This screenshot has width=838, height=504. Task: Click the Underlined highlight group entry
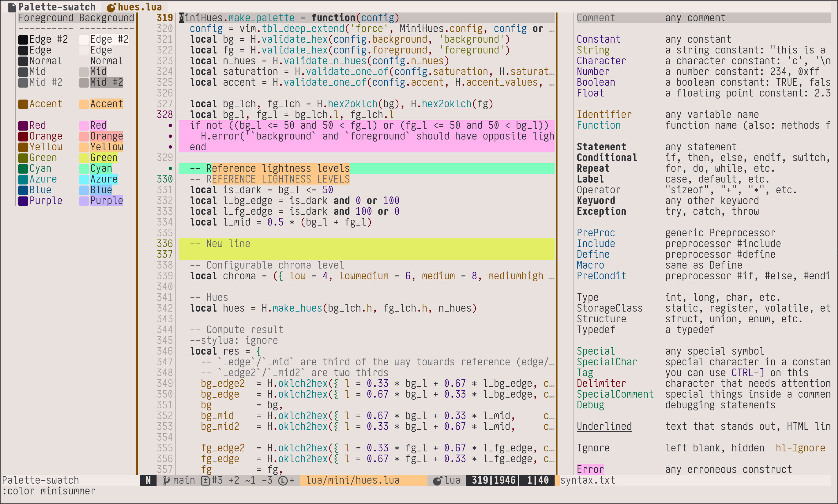[604, 427]
